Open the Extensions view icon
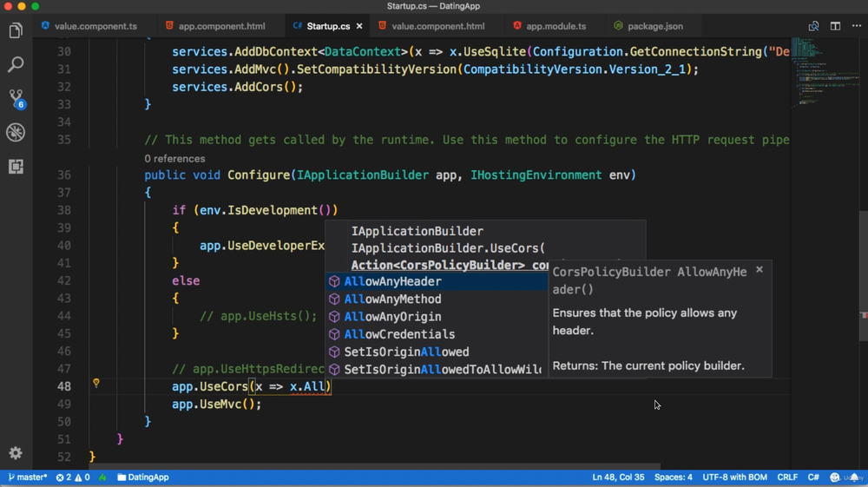This screenshot has height=487, width=868. 16,167
